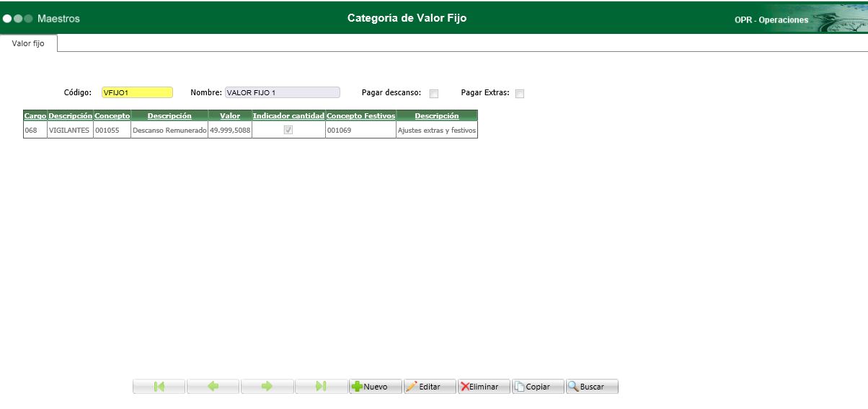Toggle Indicador cantidad checkbox in VIGILANTES row
This screenshot has width=868, height=409.
click(288, 130)
